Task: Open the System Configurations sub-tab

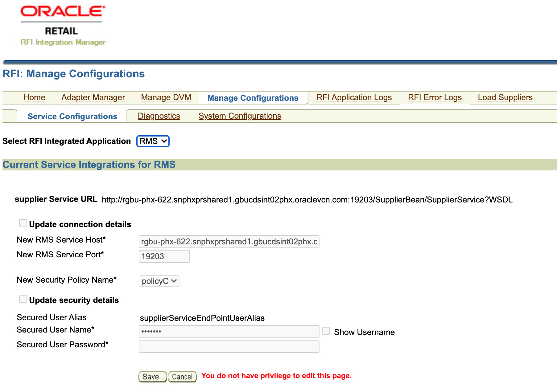Action: 240,116
